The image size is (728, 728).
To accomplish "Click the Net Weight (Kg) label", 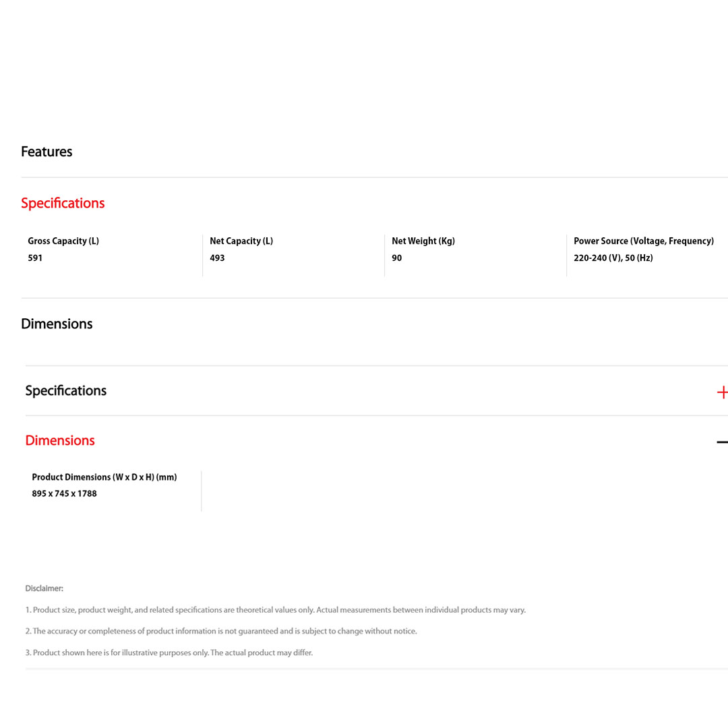I will (423, 241).
